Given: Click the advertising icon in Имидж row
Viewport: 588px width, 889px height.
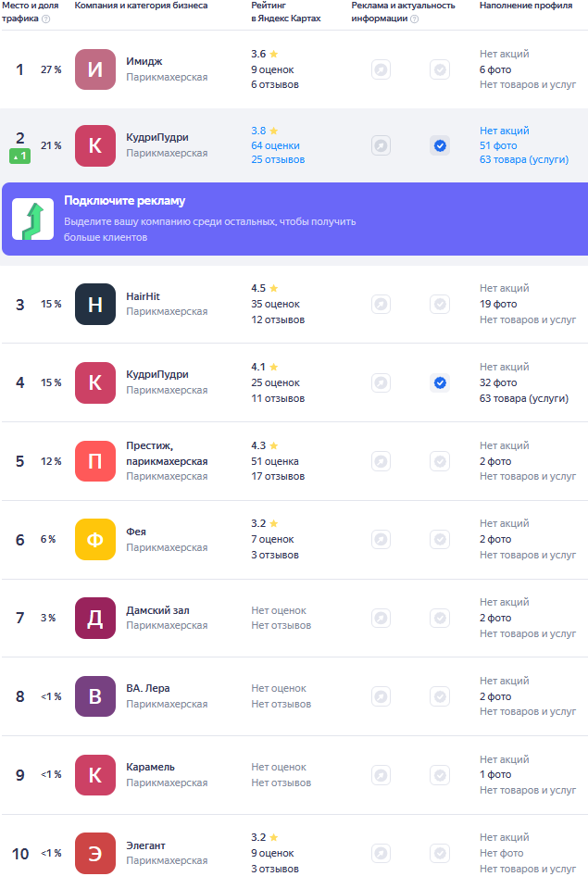Looking at the screenshot, I should (x=381, y=69).
